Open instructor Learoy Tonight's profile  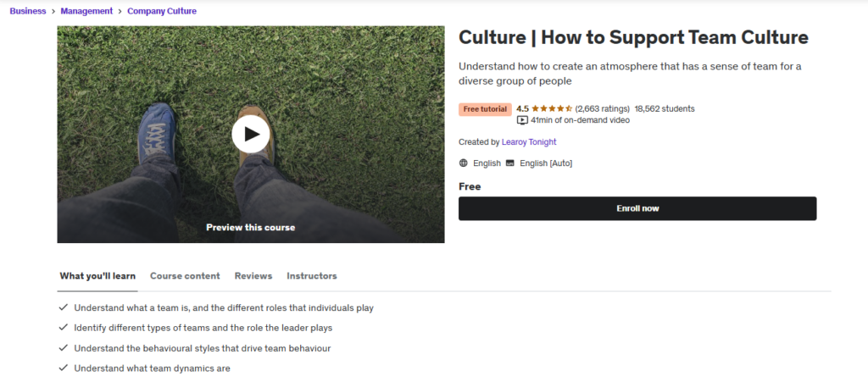529,142
